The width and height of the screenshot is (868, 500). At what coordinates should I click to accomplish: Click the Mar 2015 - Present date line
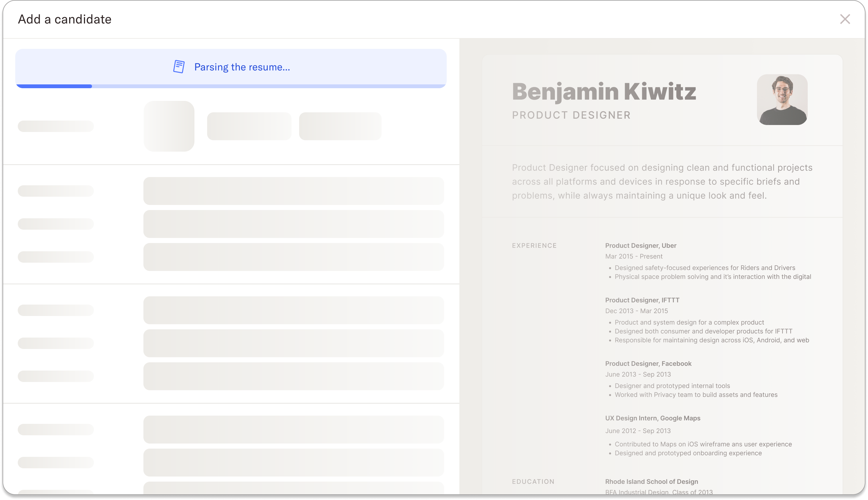pyautogui.click(x=634, y=256)
